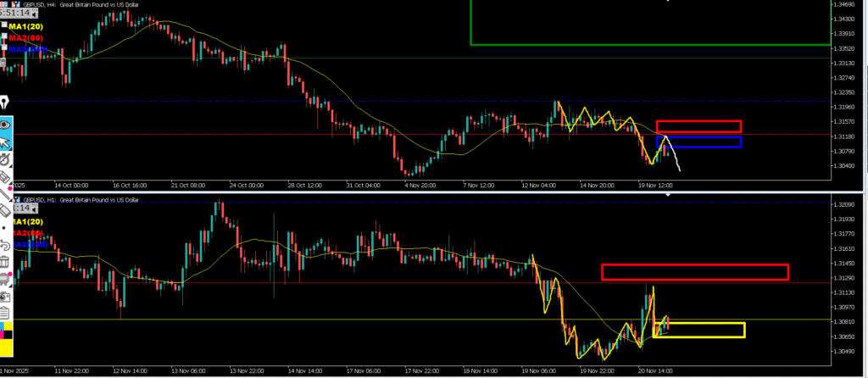Click date label 19 Nov 12:00
868x378 pixels.
tap(655, 186)
